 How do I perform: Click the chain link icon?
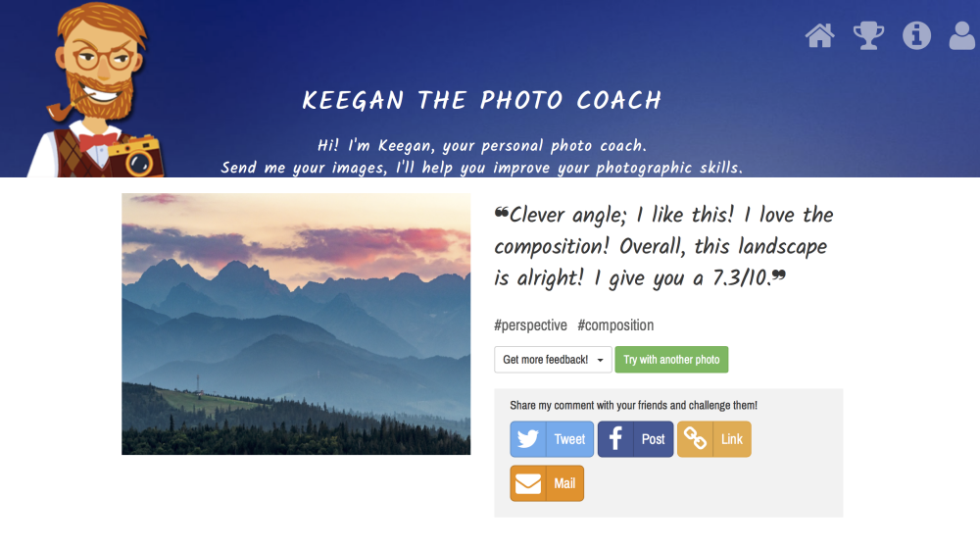[695, 439]
